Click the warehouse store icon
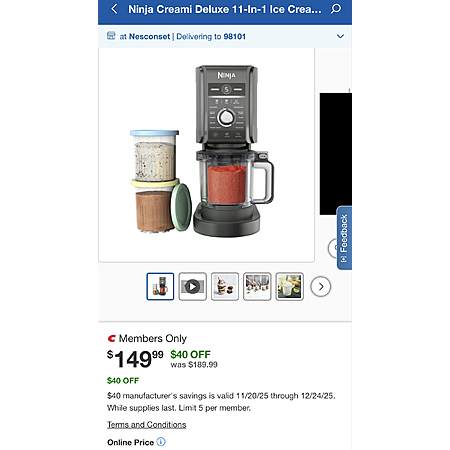 pos(111,36)
